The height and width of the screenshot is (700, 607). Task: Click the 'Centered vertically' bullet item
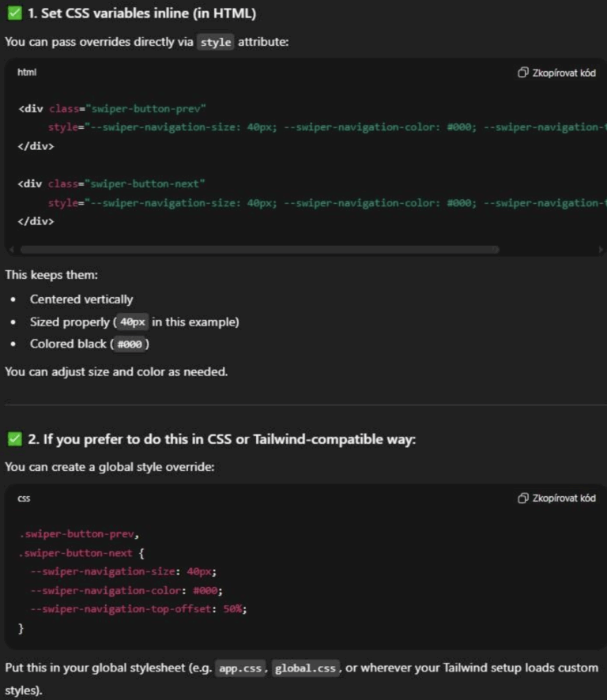(x=81, y=299)
